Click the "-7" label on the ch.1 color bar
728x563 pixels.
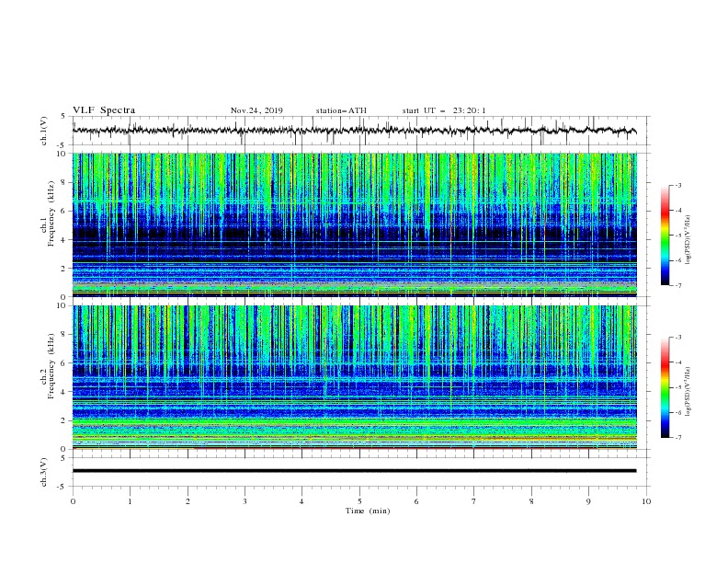677,285
